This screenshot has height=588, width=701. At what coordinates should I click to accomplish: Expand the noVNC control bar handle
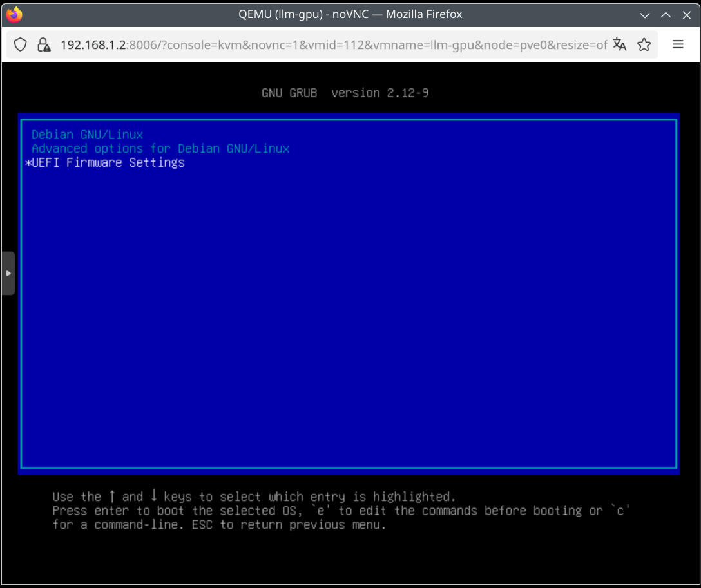(x=8, y=273)
